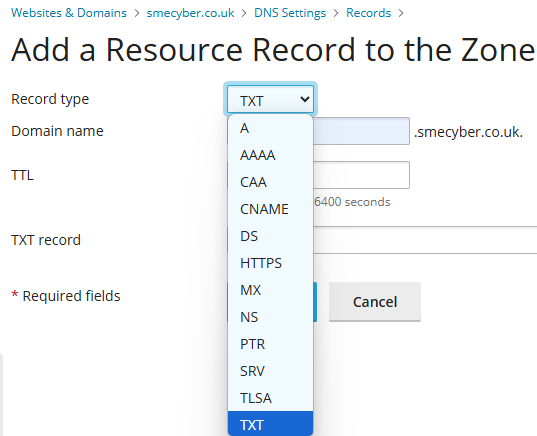Choose AAAA record type option
The height and width of the screenshot is (436, 537).
270,155
